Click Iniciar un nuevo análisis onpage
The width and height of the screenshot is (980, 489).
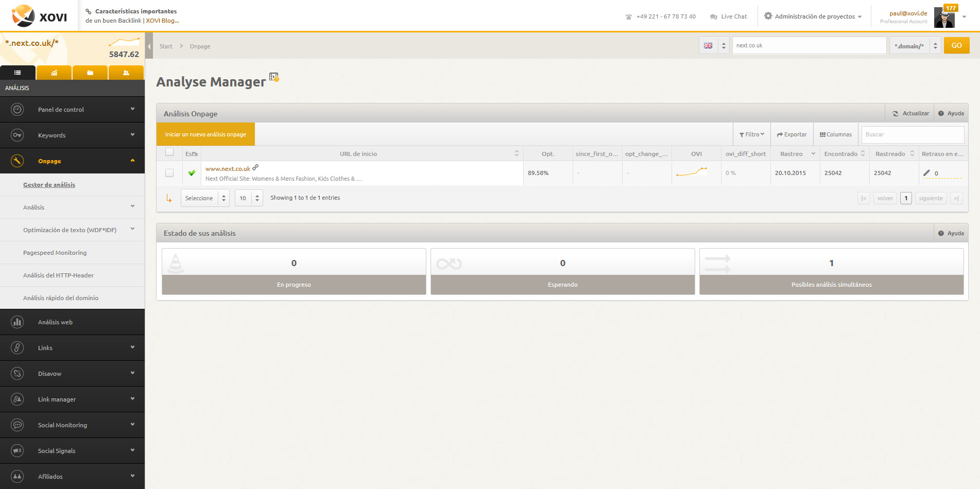(x=205, y=134)
